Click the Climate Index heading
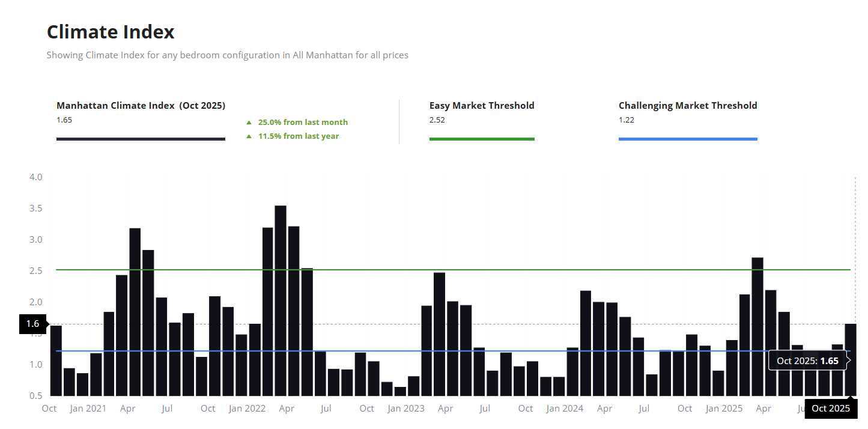This screenshot has height=429, width=868. pyautogui.click(x=111, y=32)
